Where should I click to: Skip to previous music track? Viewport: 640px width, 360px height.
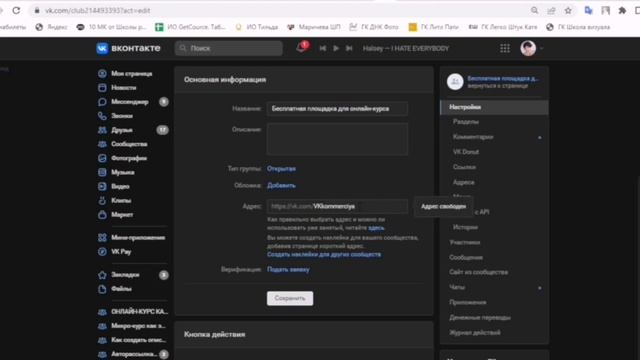point(322,48)
